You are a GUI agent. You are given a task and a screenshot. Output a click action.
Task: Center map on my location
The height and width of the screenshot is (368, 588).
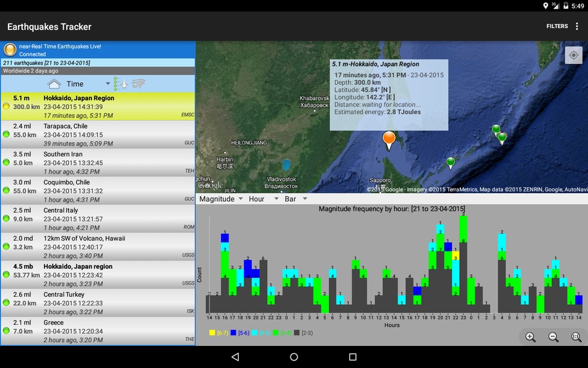pyautogui.click(x=573, y=56)
